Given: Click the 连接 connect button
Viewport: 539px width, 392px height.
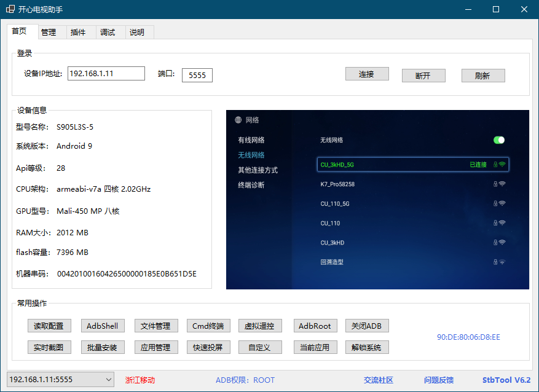Looking at the screenshot, I should (x=366, y=74).
